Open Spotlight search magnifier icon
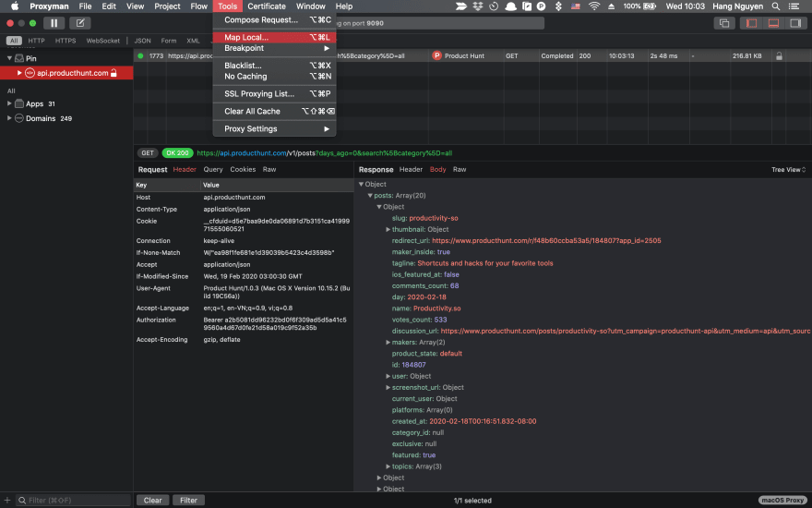 [x=776, y=6]
